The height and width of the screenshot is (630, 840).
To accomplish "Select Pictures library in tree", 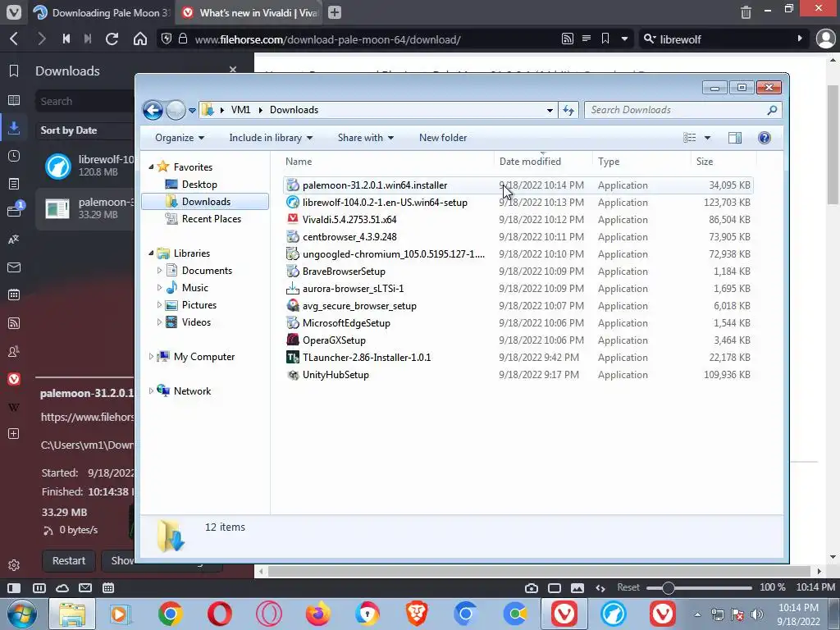I will click(199, 305).
